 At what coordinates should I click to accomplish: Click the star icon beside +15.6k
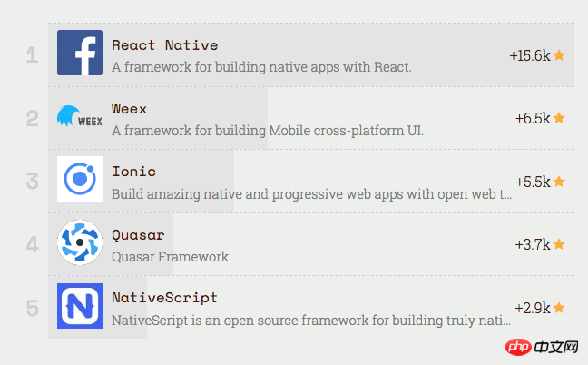[x=559, y=55]
